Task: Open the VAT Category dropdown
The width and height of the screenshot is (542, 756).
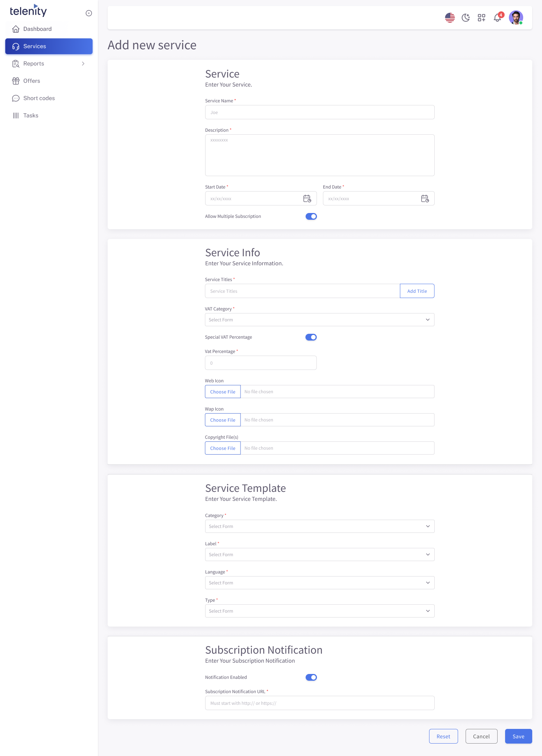Action: 320,320
